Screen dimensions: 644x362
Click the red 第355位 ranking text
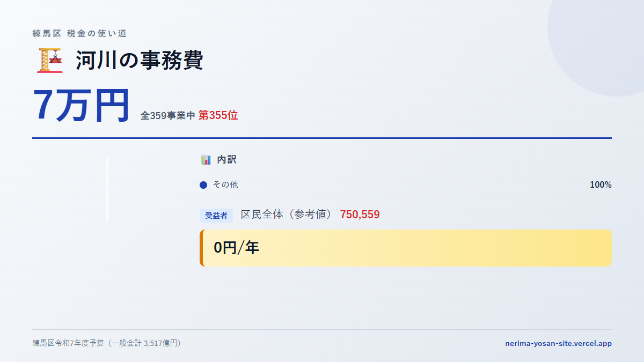[x=218, y=115]
